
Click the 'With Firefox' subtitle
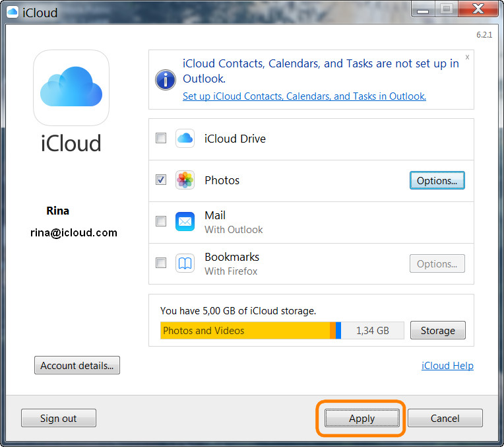231,271
